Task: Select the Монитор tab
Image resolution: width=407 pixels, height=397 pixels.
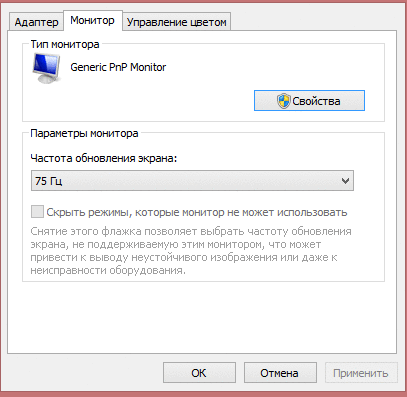Action: coord(92,20)
